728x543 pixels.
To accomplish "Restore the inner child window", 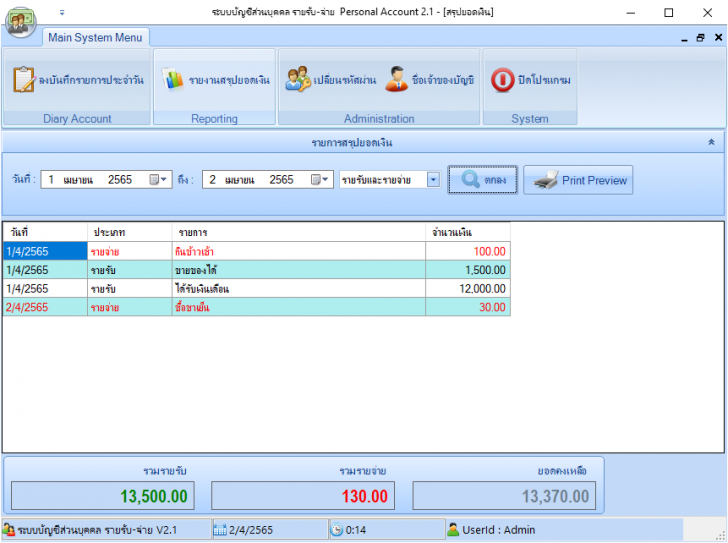I will coord(701,38).
